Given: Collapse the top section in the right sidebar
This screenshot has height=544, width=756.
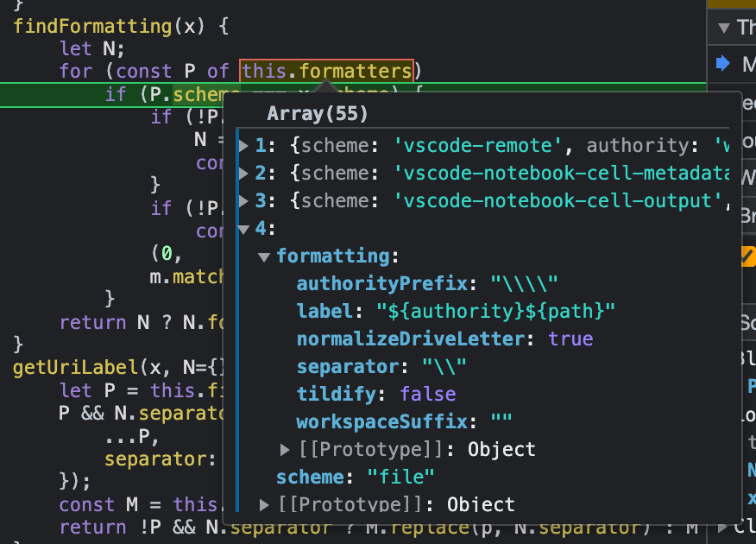Looking at the screenshot, I should tap(722, 27).
